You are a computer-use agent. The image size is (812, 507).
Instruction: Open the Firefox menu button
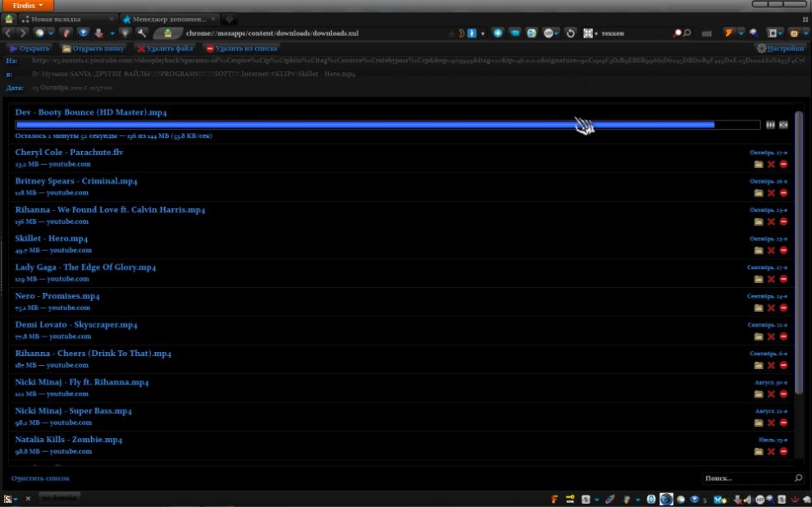(x=26, y=6)
